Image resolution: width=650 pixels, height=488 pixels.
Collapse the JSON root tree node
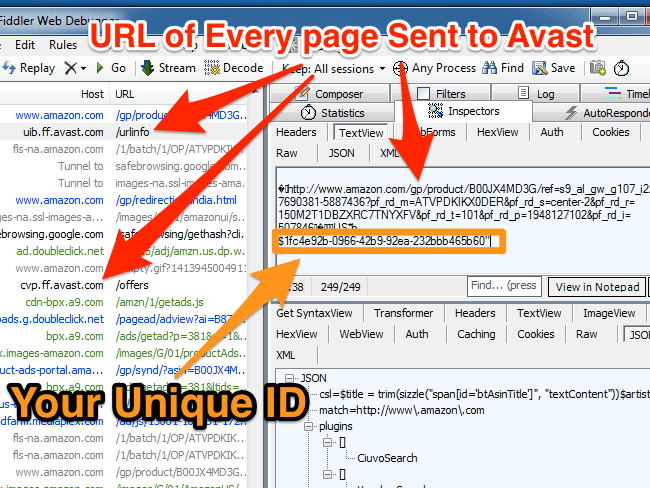click(x=290, y=378)
